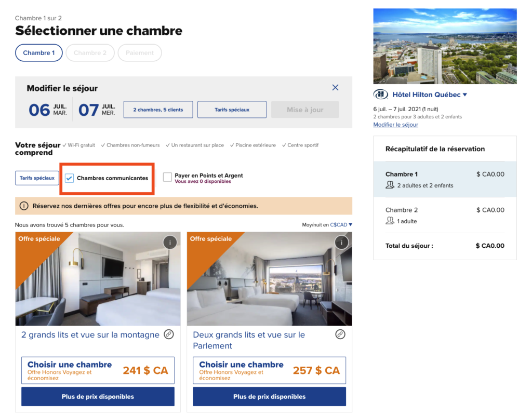
Task: Enable Payer en Points et Argent
Action: point(167,177)
